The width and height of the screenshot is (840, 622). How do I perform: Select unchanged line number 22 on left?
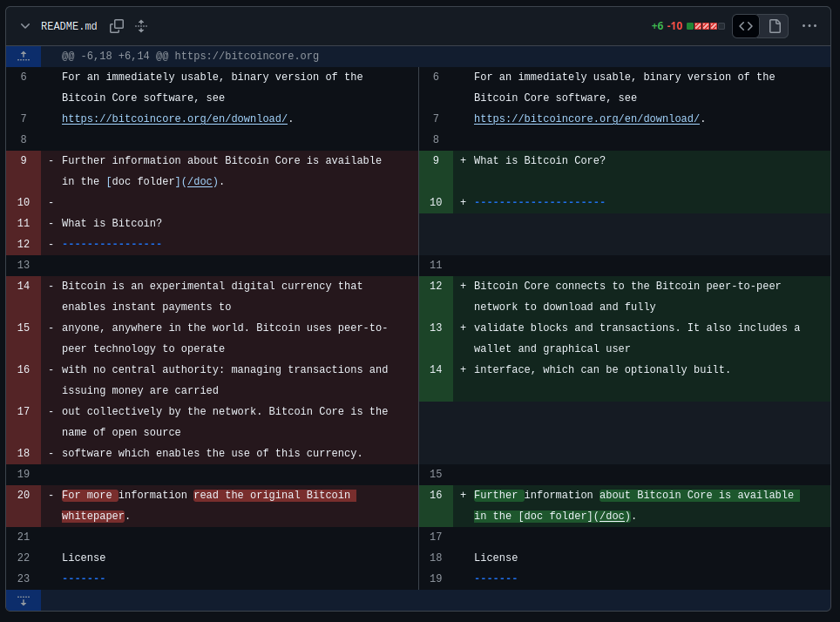tap(24, 558)
